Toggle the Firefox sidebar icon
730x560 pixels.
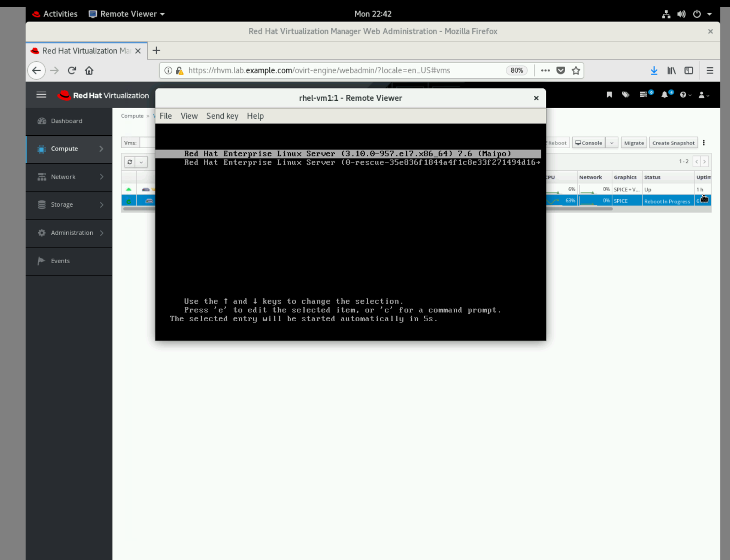pos(689,70)
